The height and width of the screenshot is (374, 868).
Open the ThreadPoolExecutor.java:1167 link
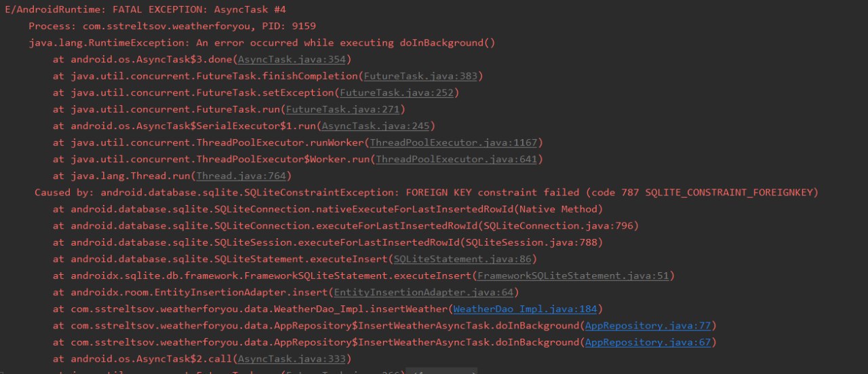pos(453,143)
